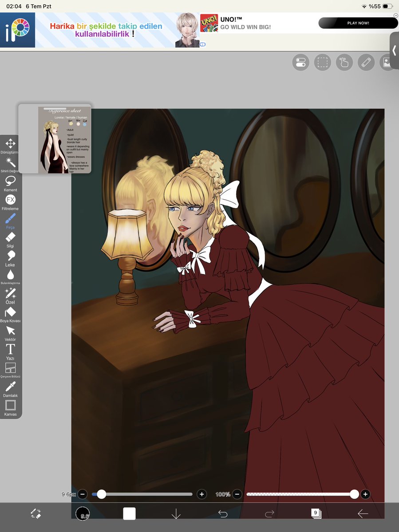Viewport: 399px width, 532px height.
Task: Open the Reference sheet floating thumbnail
Action: [55, 139]
